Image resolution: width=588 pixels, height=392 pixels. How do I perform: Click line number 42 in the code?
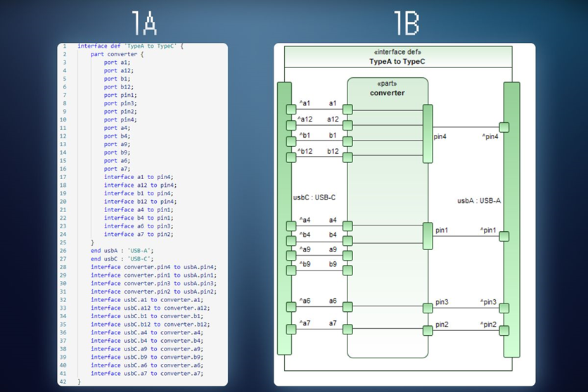(x=63, y=381)
